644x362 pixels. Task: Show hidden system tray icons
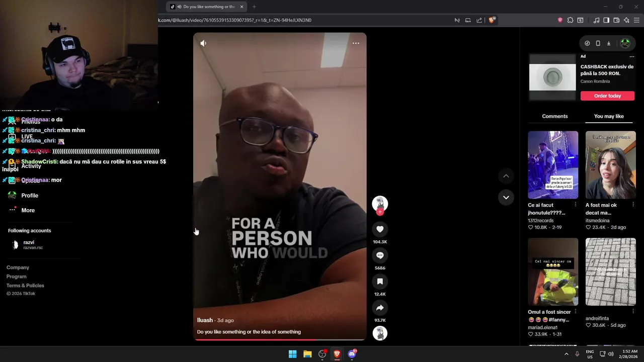click(566, 354)
